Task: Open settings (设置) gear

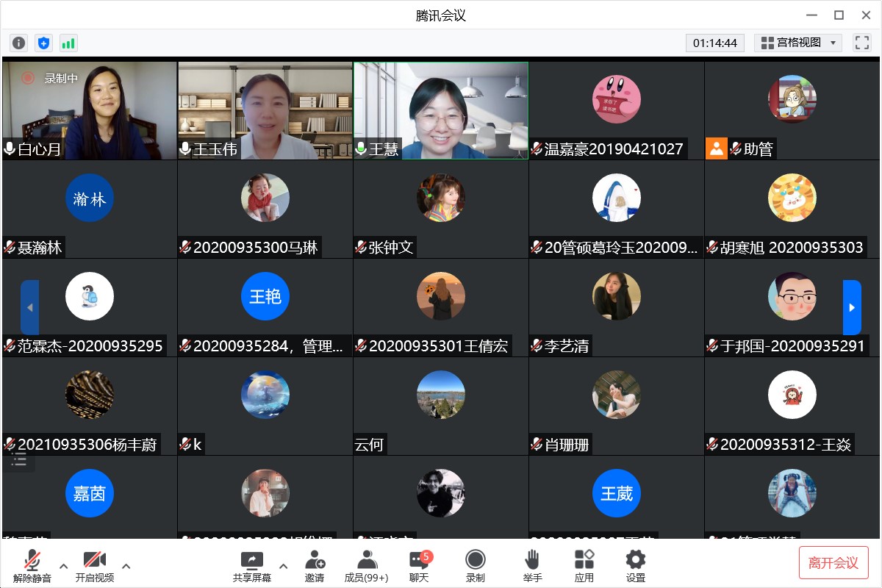Action: [x=636, y=565]
